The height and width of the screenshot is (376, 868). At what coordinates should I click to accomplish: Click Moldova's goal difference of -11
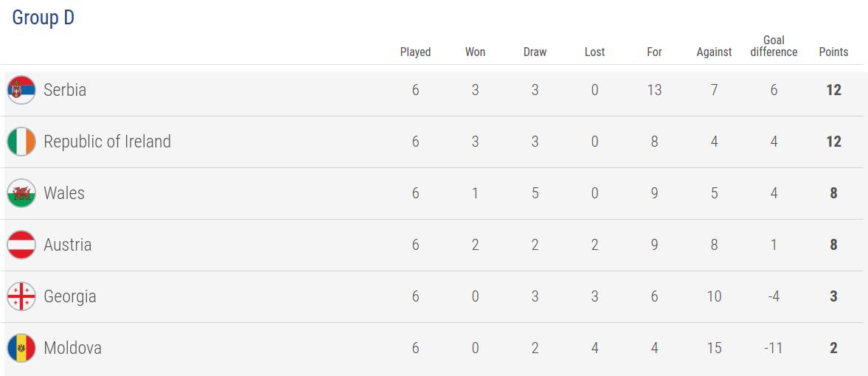coord(774,348)
